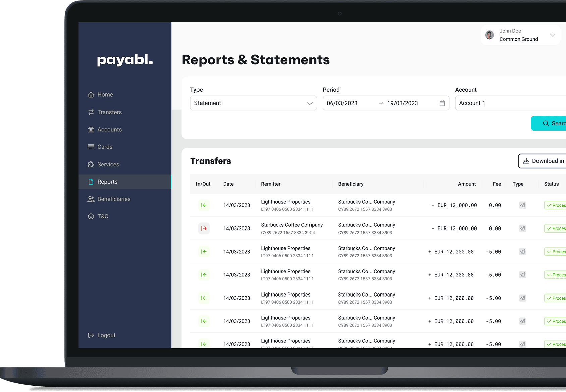The image size is (566, 392).
Task: Click the magnifier icon on Search button
Action: pyautogui.click(x=546, y=123)
